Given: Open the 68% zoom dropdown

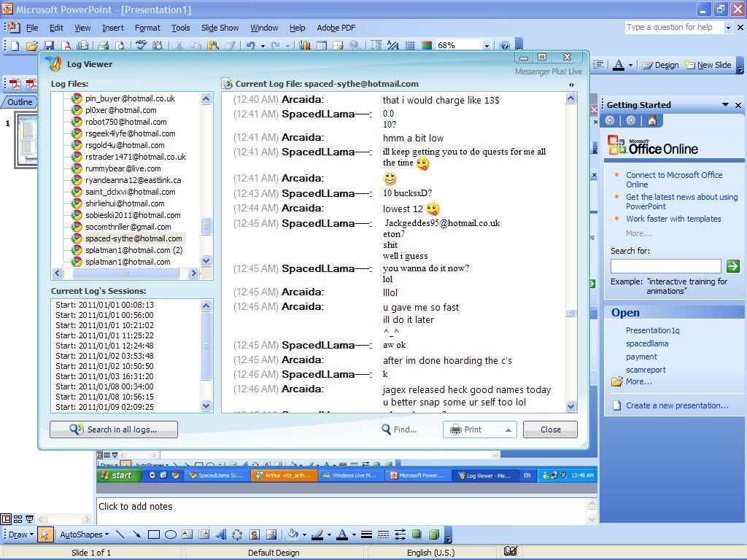Looking at the screenshot, I should coord(487,46).
